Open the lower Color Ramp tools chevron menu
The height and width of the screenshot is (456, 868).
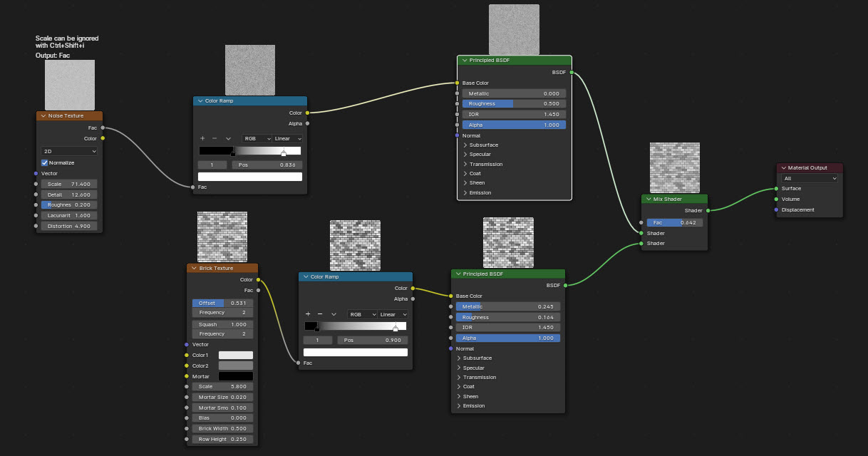(334, 314)
